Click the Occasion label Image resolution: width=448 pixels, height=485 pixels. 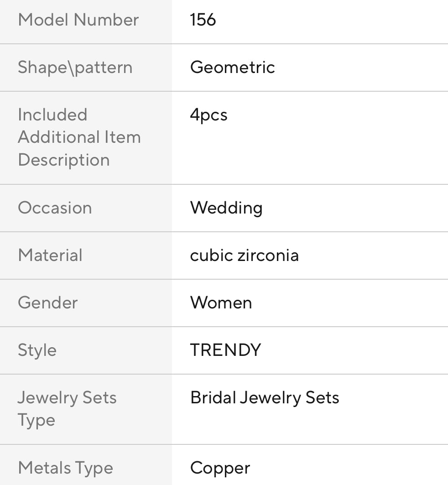click(55, 208)
